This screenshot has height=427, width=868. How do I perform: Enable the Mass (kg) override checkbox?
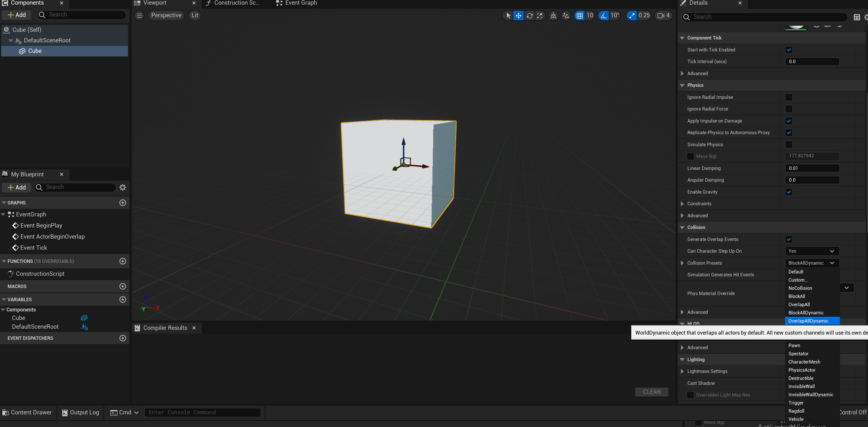690,156
